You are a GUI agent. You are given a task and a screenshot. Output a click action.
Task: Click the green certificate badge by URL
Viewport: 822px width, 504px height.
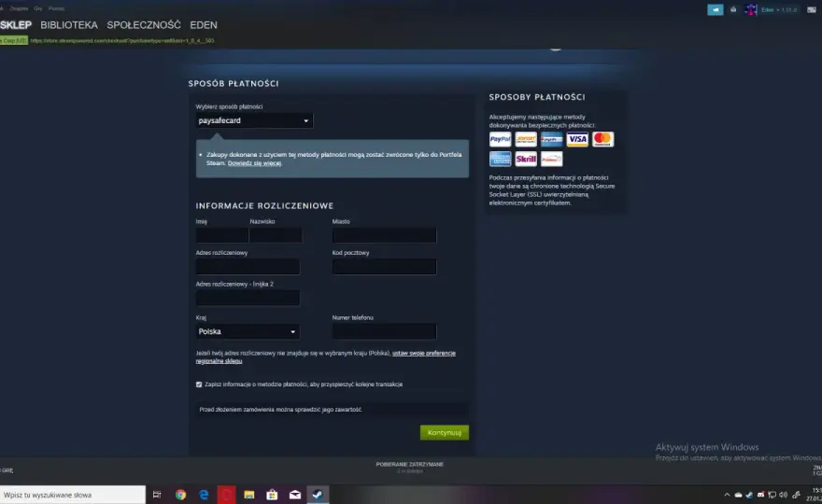14,40
